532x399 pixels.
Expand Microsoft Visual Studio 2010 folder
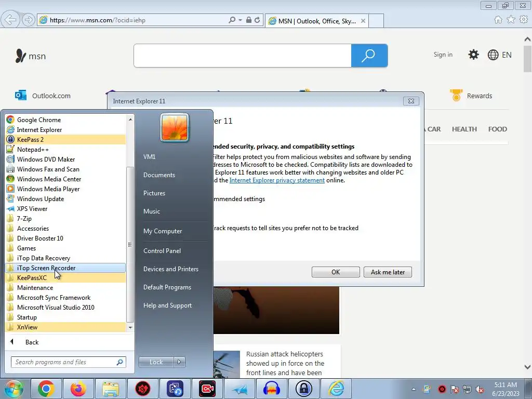click(65, 308)
